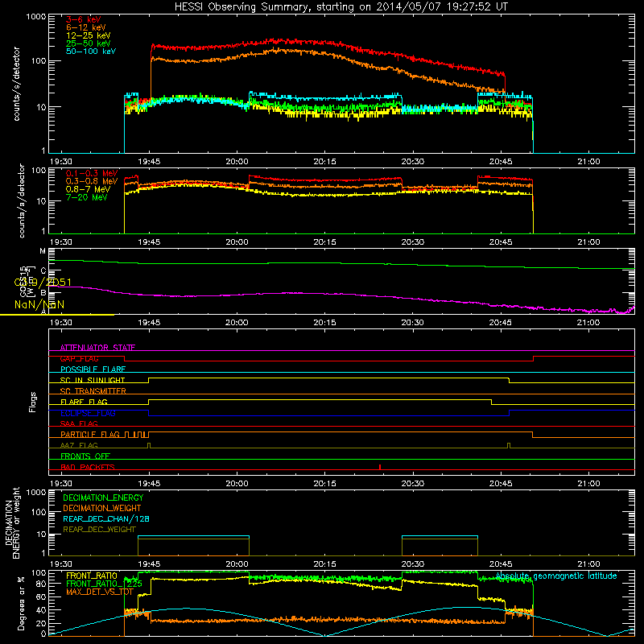Select the PARTICLE_FLAG label

pyautogui.click(x=90, y=435)
